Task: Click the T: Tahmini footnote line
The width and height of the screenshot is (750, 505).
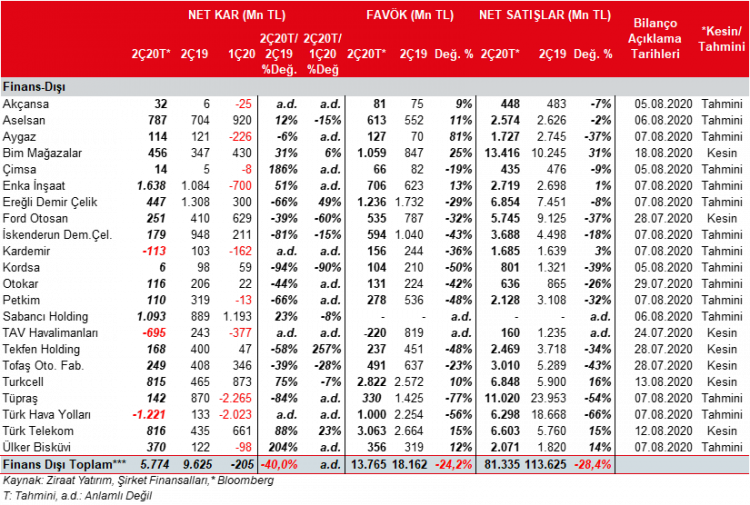Action: tap(77, 496)
